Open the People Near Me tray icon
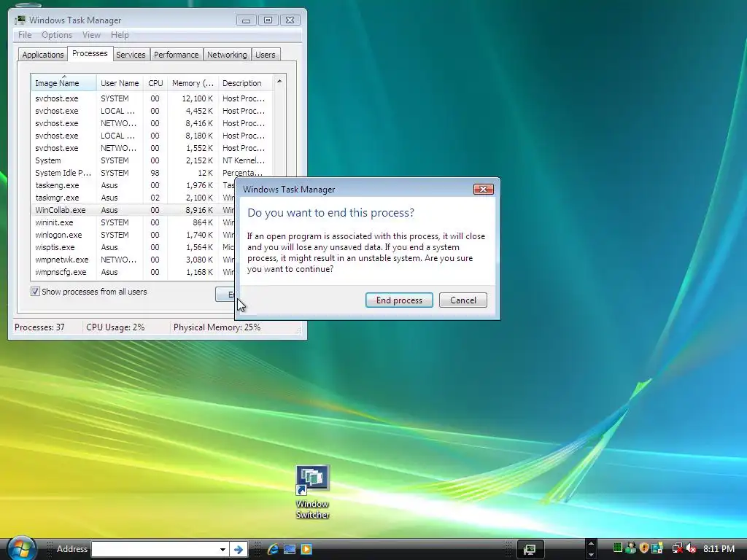747x560 pixels. (x=631, y=548)
